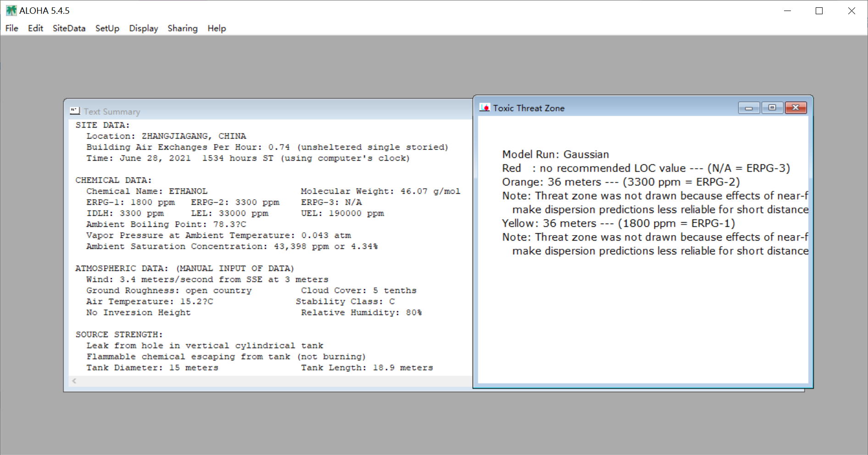Click the 'Yellow: 36 meters' line
Viewport: 868px width, 455px height.
[618, 223]
